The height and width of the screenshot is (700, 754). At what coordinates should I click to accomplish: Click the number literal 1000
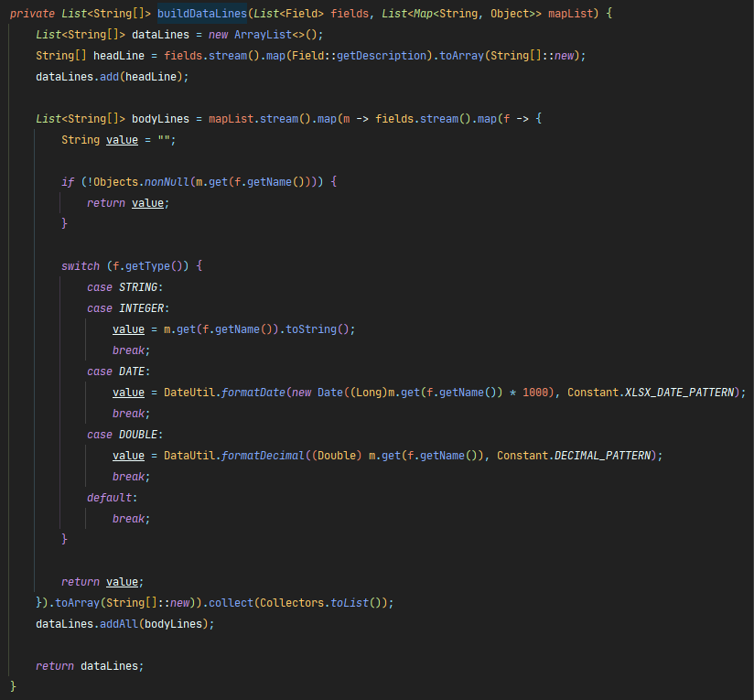coord(535,393)
